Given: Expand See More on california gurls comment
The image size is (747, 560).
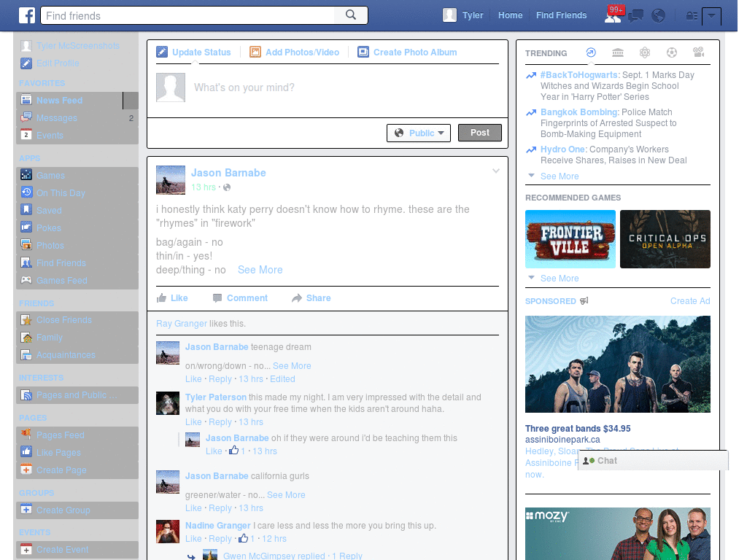Looking at the screenshot, I should click(286, 495).
